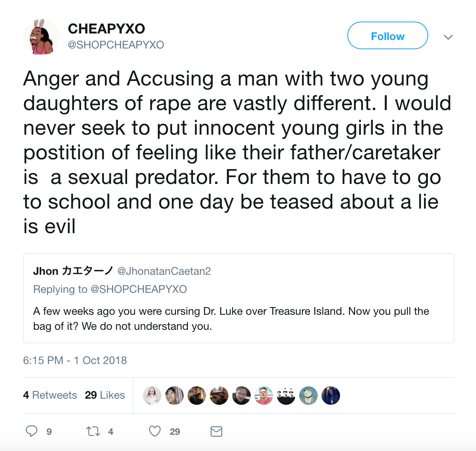Open the red-shirt man liker avatar

point(264,396)
